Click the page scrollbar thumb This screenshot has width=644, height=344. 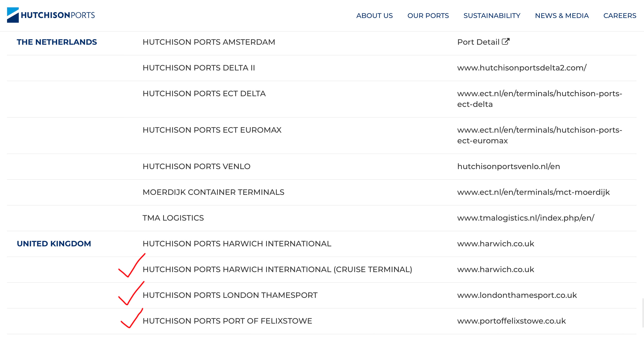643,313
